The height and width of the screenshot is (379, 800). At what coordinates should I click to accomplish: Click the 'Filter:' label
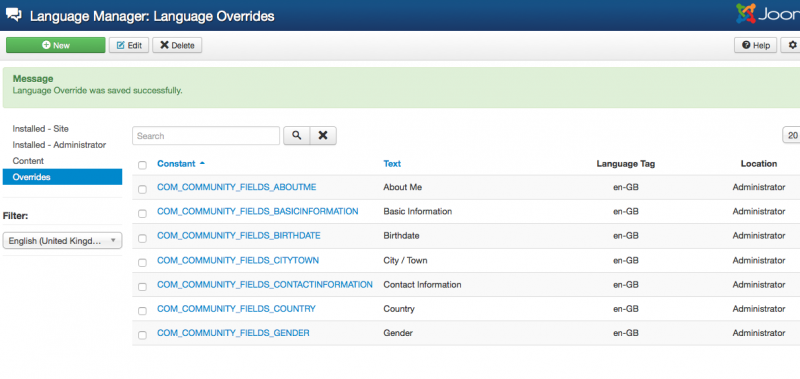[15, 216]
